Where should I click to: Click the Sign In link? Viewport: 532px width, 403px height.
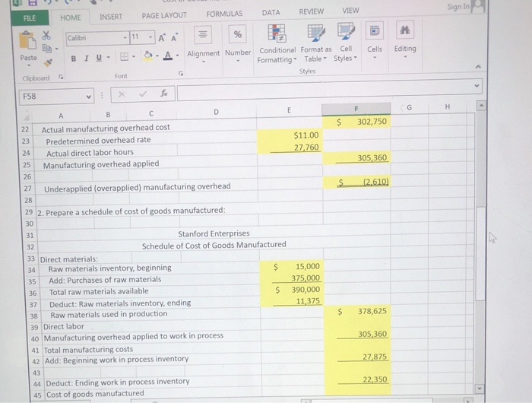(x=458, y=7)
